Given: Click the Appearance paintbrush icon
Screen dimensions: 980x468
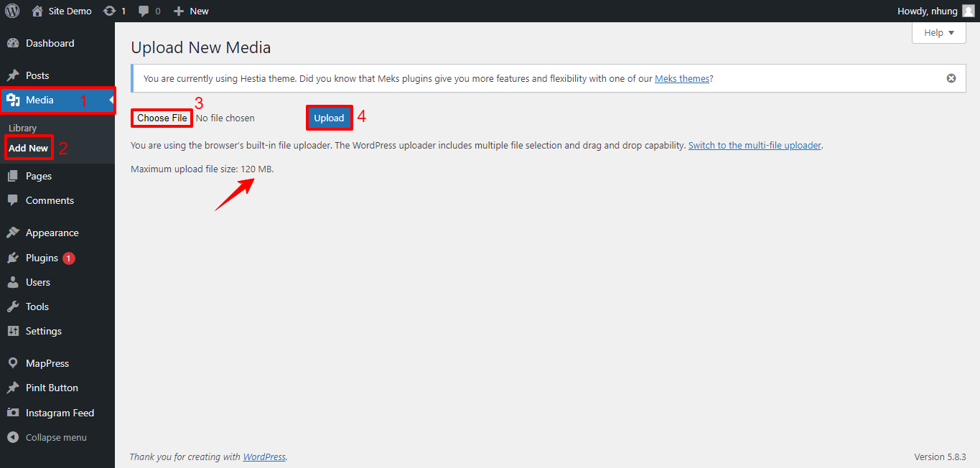Looking at the screenshot, I should [14, 232].
